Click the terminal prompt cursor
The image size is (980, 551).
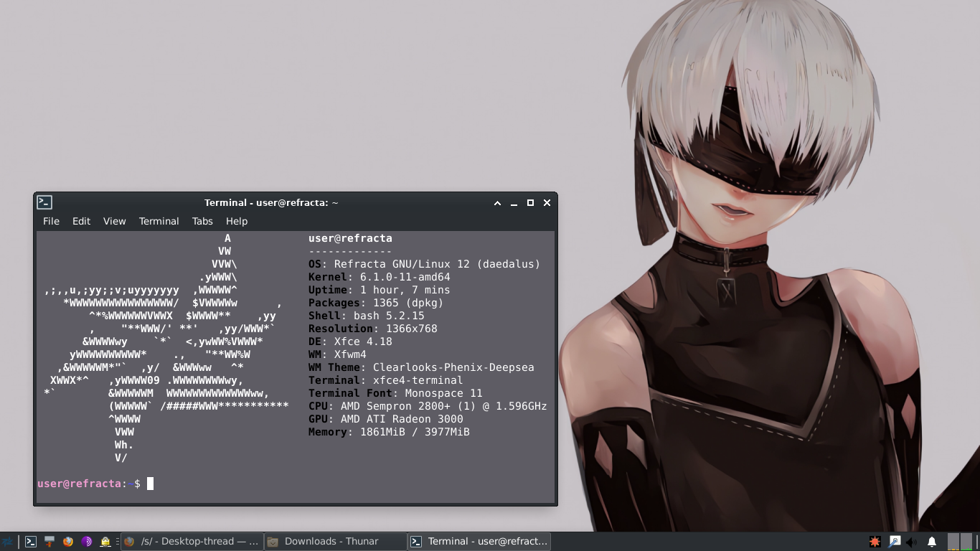click(150, 484)
